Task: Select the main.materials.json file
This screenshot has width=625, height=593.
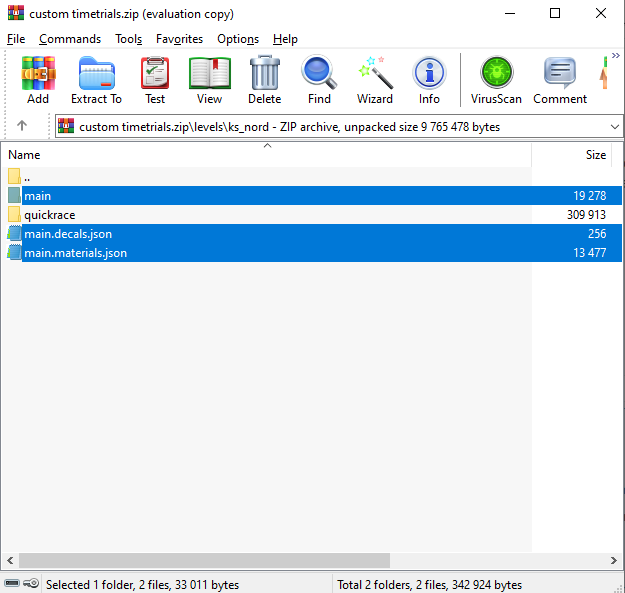Action: [314, 253]
